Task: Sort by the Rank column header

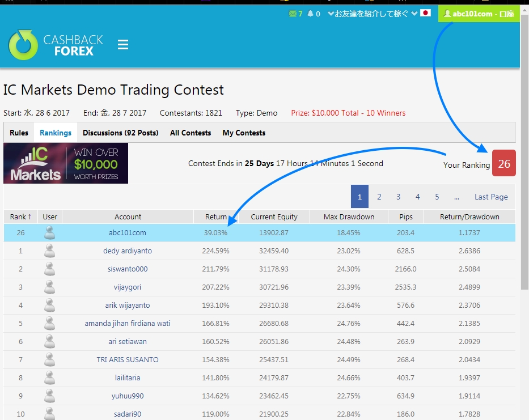Action: [20, 217]
